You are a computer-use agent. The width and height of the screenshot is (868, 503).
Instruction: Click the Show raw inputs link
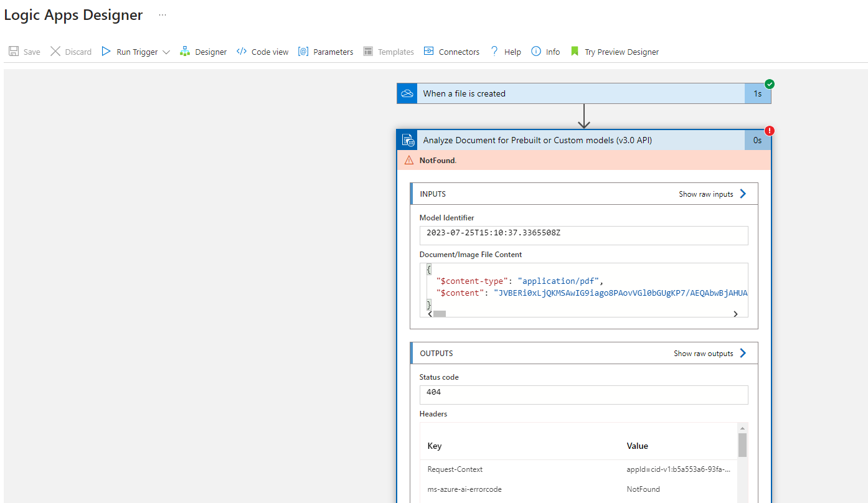click(706, 194)
